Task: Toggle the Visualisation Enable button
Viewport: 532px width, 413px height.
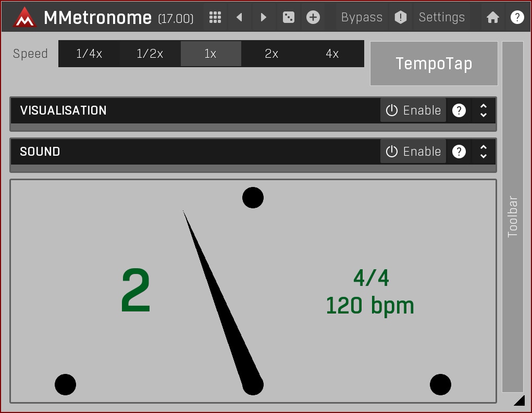Action: click(x=413, y=110)
